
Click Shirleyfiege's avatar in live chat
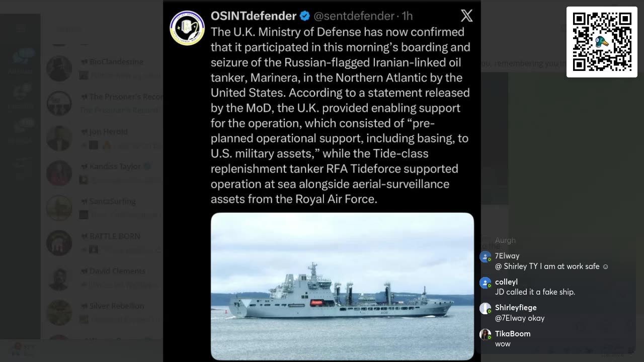coord(485,309)
